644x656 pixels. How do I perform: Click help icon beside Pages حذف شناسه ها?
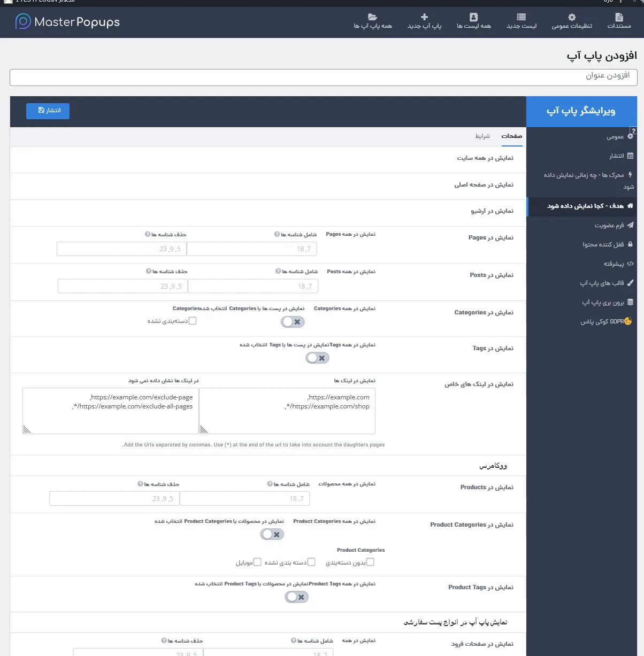tap(148, 234)
